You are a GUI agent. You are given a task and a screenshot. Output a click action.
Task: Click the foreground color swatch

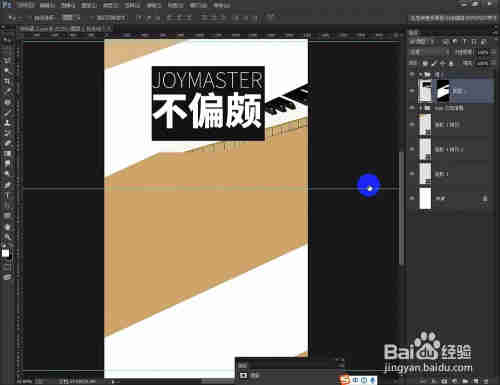point(5,253)
